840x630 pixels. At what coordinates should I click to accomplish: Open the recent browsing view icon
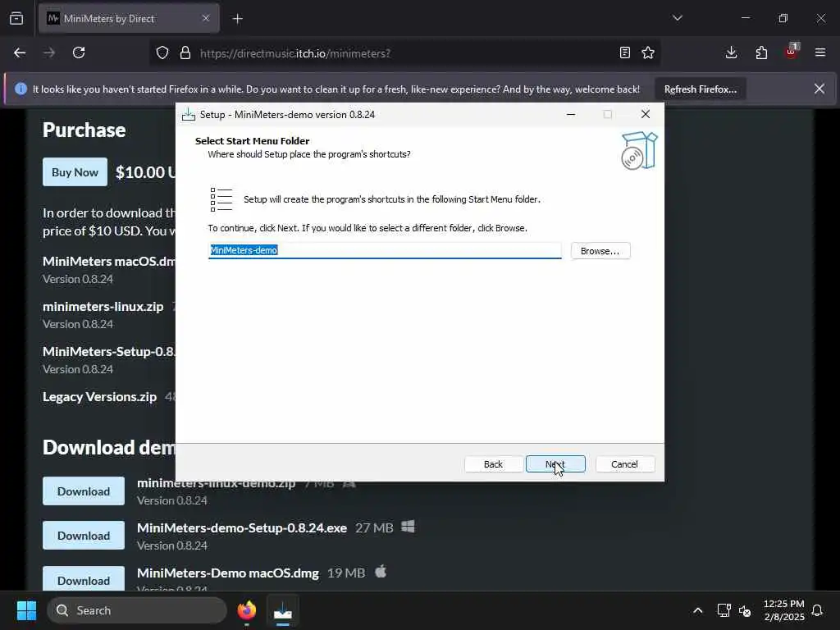tap(16, 19)
